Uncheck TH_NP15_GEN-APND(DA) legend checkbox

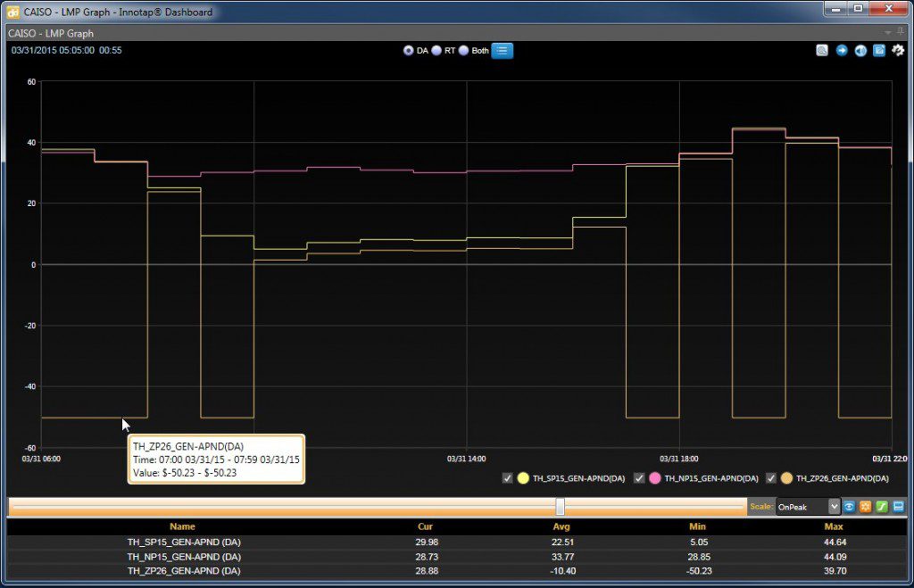tap(639, 478)
